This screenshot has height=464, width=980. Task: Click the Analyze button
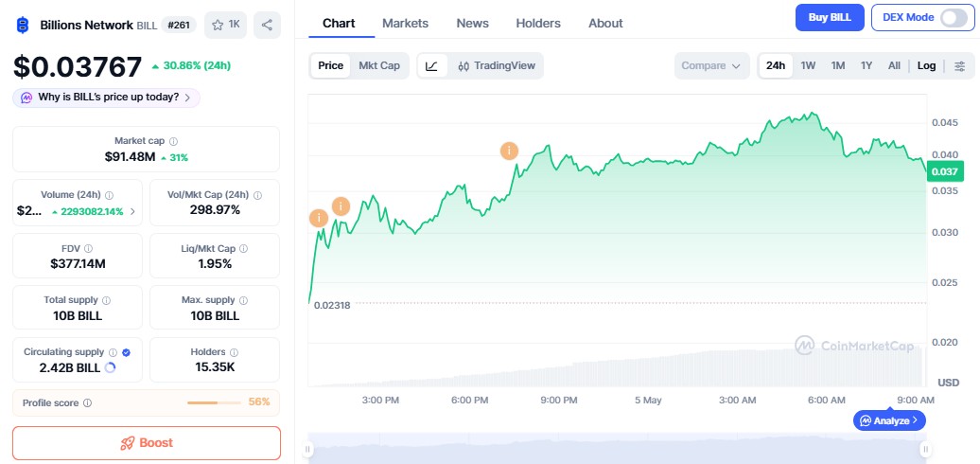click(889, 420)
